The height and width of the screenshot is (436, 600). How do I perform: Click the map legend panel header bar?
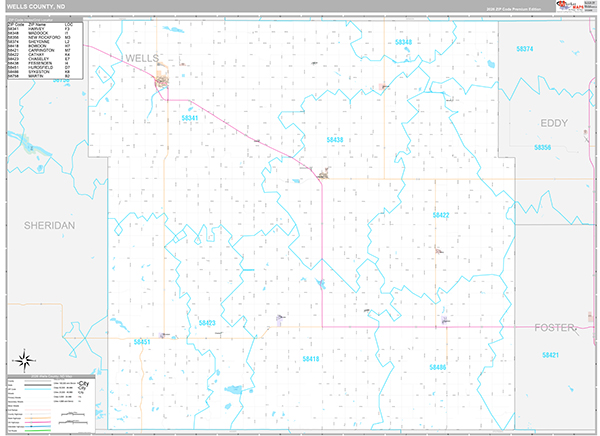(51, 377)
